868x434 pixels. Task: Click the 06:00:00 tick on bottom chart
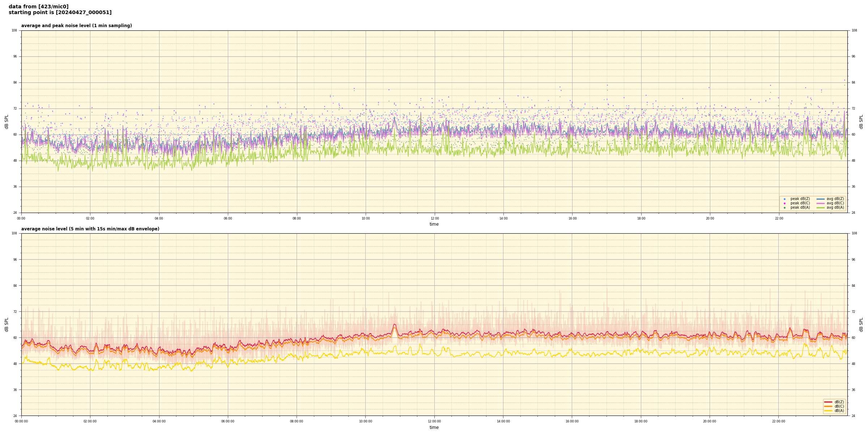(x=228, y=421)
